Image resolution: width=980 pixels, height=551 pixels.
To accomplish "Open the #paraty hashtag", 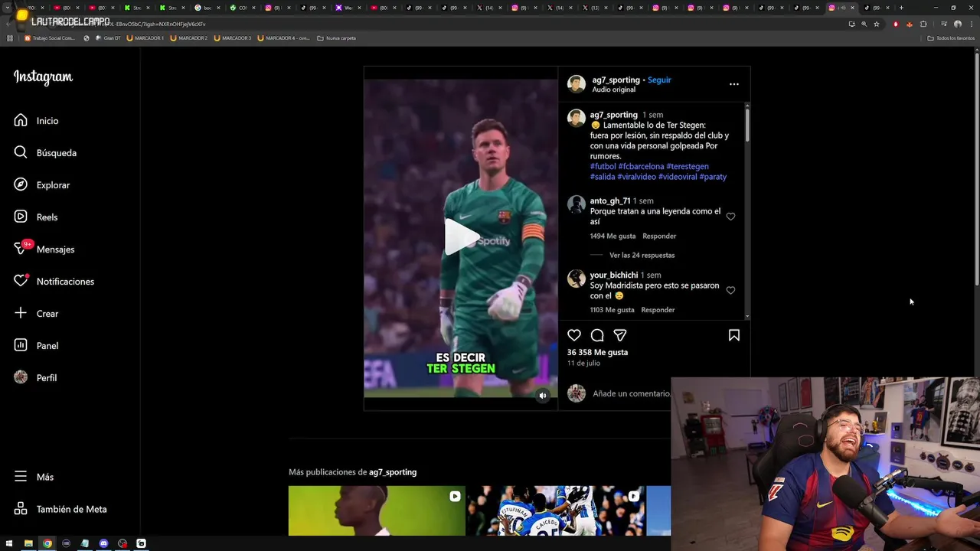I will [713, 177].
